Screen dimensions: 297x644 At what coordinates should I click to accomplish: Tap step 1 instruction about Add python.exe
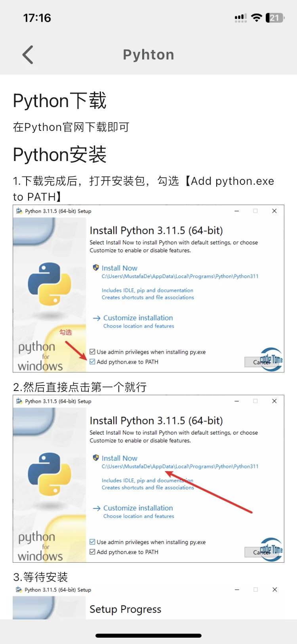pyautogui.click(x=143, y=189)
